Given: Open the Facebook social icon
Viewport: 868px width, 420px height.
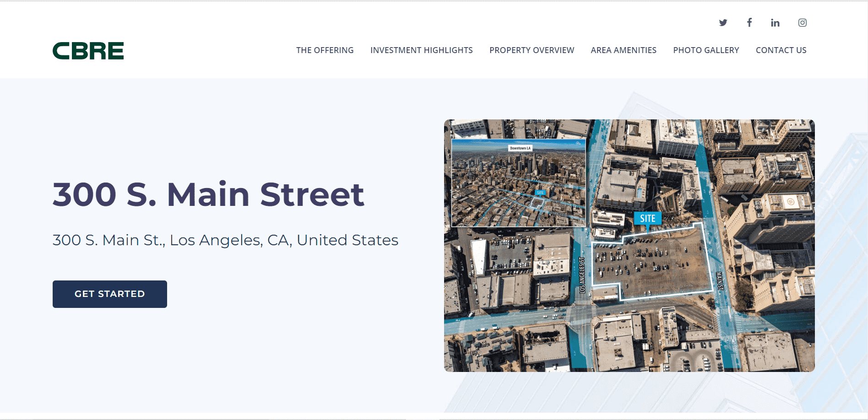Looking at the screenshot, I should [749, 22].
